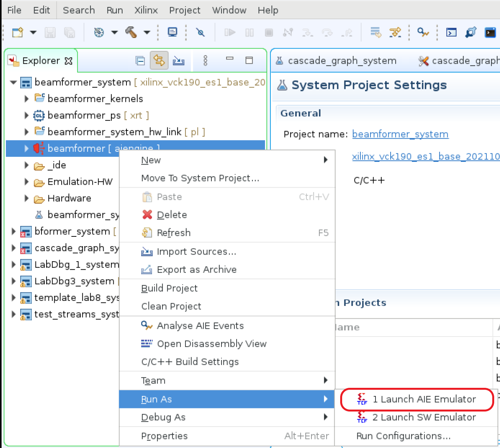The image size is (500, 448).
Task: Open C/C++ Build Settings entry
Action: tap(227, 362)
